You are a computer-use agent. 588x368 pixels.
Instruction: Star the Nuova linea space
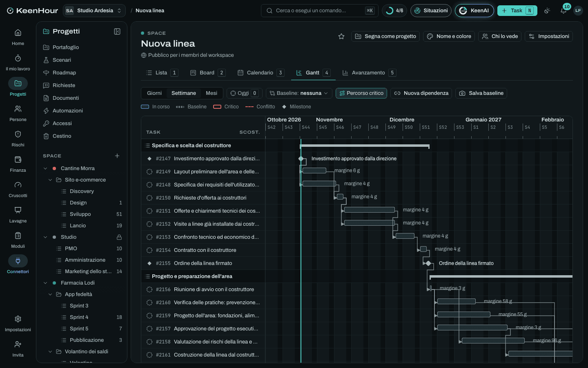(341, 36)
